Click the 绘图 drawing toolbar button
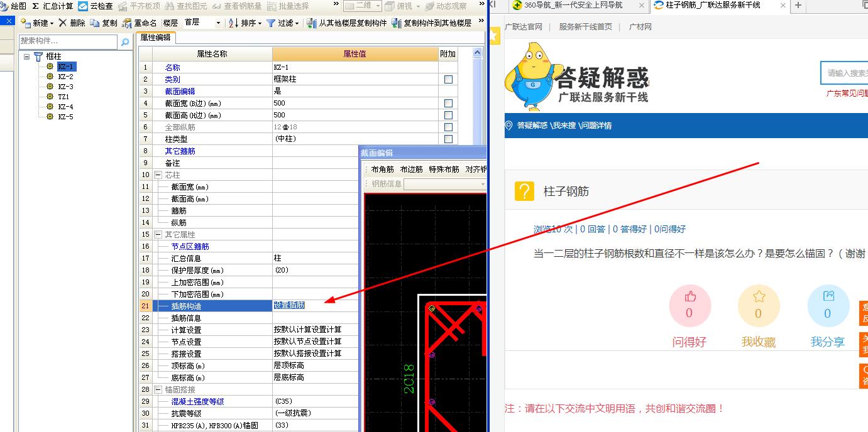 click(x=13, y=6)
